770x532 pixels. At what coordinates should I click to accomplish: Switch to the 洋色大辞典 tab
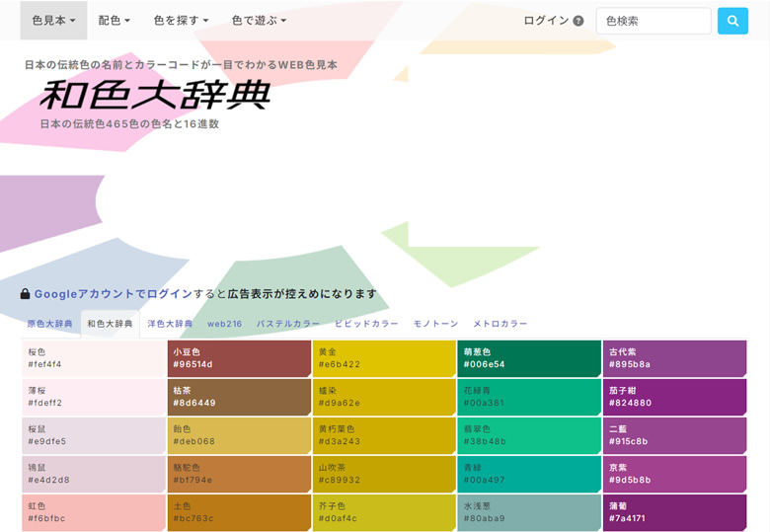tap(170, 324)
